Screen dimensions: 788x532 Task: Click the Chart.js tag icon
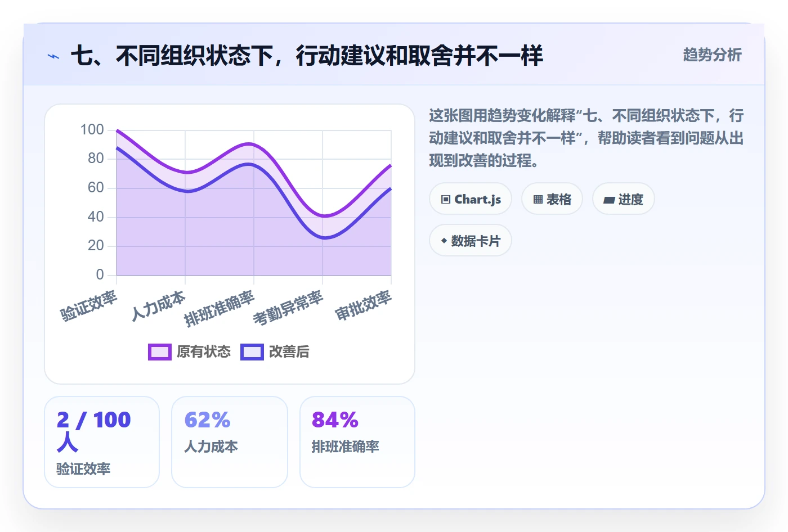click(x=446, y=200)
